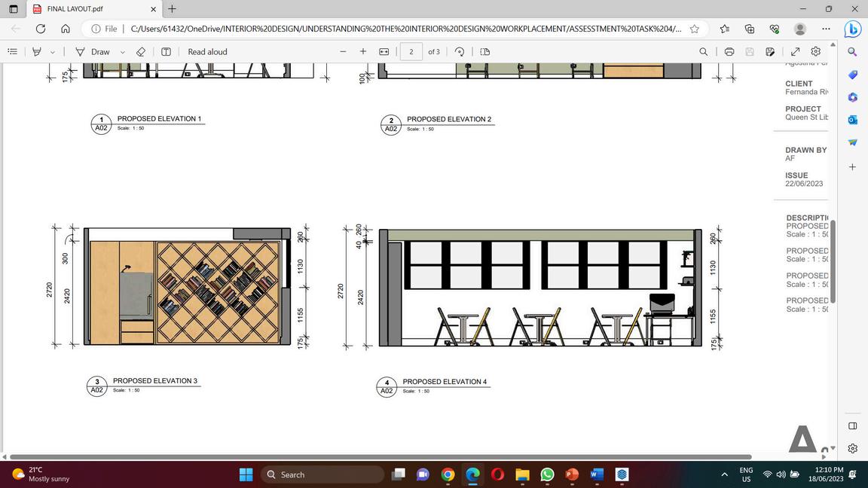Expand the Draw options dropdown

[122, 52]
